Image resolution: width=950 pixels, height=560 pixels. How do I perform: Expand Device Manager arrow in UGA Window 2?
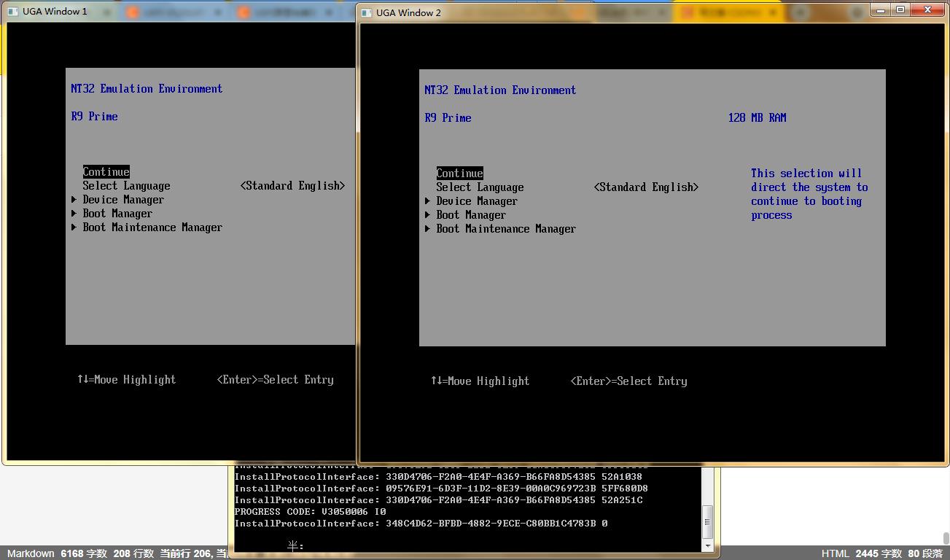[428, 201]
